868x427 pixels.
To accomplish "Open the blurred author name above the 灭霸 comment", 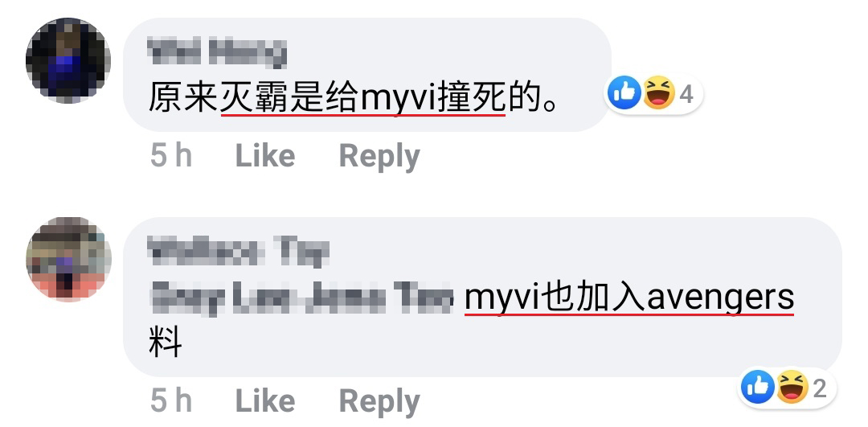I will click(218, 52).
